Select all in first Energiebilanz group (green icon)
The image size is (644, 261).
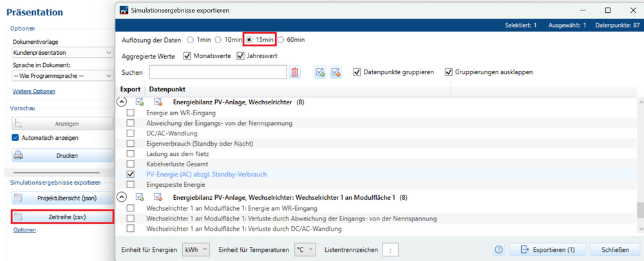click(140, 102)
